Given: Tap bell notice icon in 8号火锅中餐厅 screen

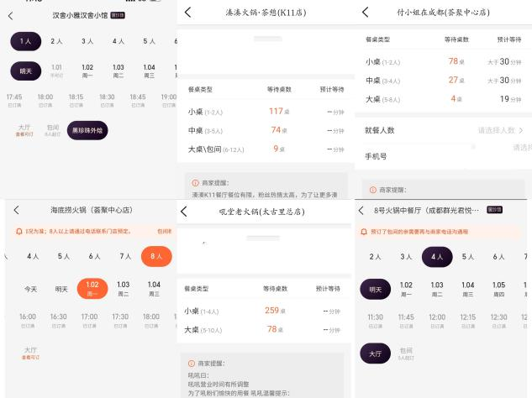Looking at the screenshot, I should [364, 232].
